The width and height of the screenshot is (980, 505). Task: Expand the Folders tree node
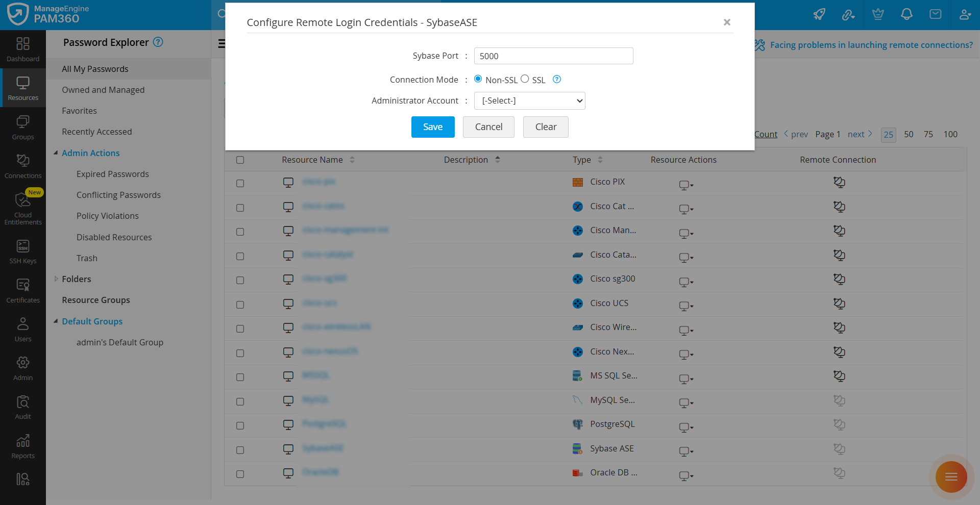56,279
